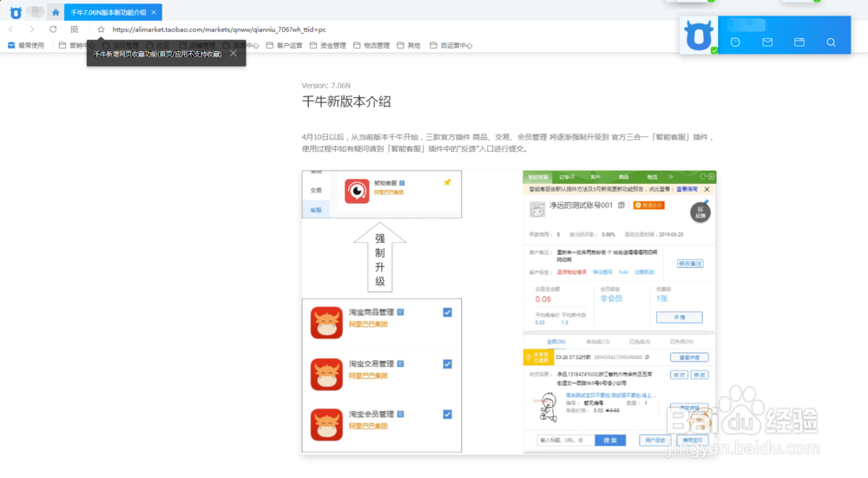
Task: Switch to the 客户 green tab
Action: (595, 177)
